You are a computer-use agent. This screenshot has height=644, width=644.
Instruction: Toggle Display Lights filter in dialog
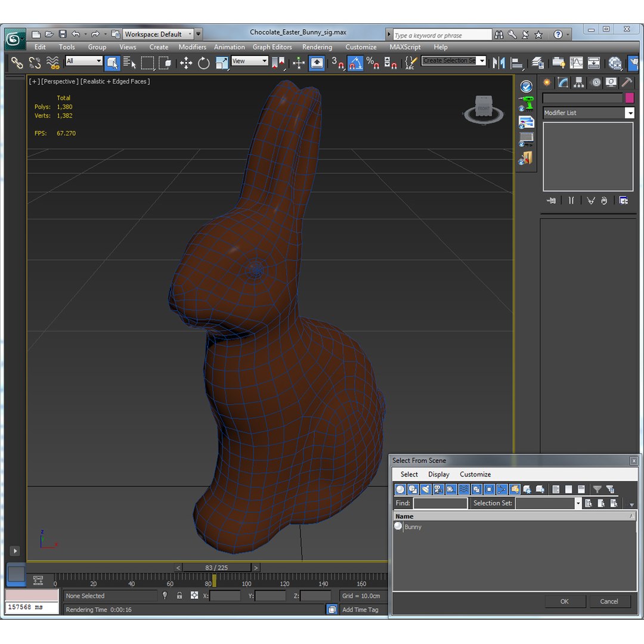426,489
